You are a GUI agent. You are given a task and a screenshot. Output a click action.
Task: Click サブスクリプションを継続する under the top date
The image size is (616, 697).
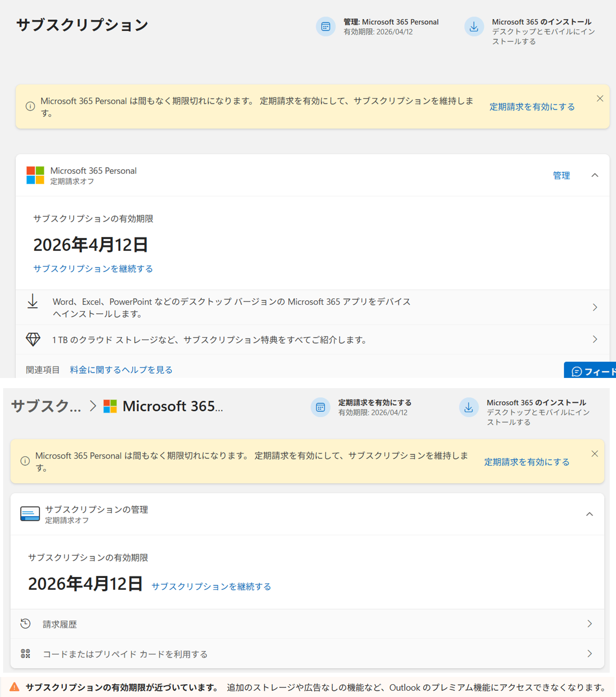(93, 268)
